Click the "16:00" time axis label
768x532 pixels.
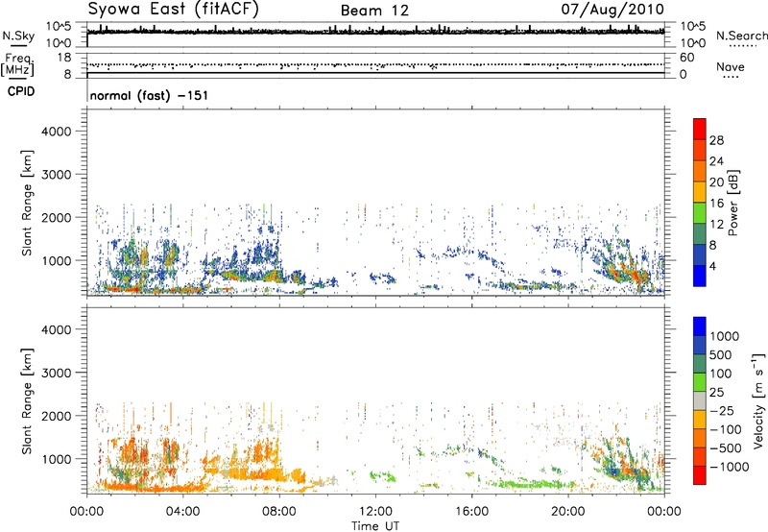pyautogui.click(x=471, y=512)
